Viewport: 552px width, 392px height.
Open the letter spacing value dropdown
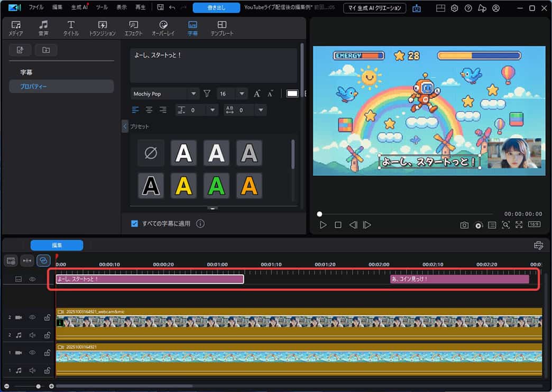point(261,110)
